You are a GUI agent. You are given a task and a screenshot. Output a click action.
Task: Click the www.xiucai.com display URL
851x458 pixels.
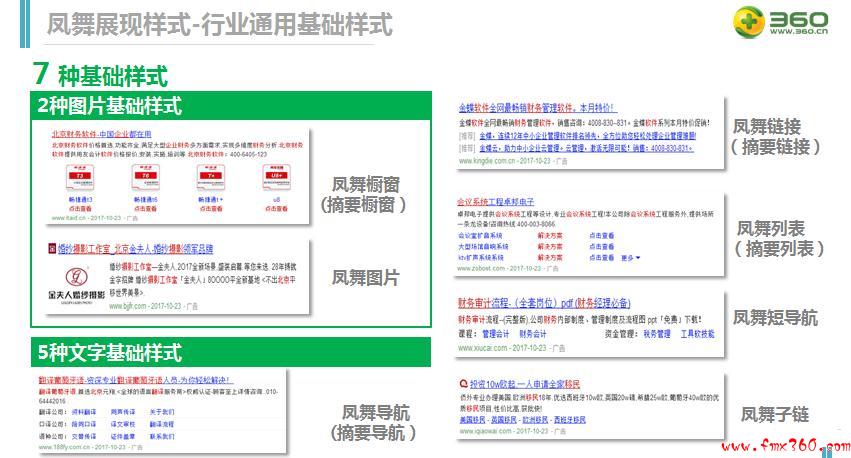tap(483, 348)
